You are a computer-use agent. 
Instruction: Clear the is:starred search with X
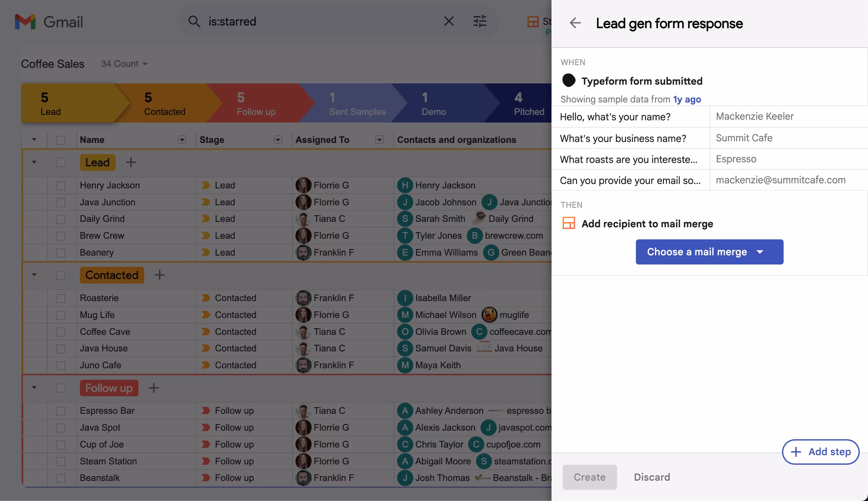[x=448, y=21]
